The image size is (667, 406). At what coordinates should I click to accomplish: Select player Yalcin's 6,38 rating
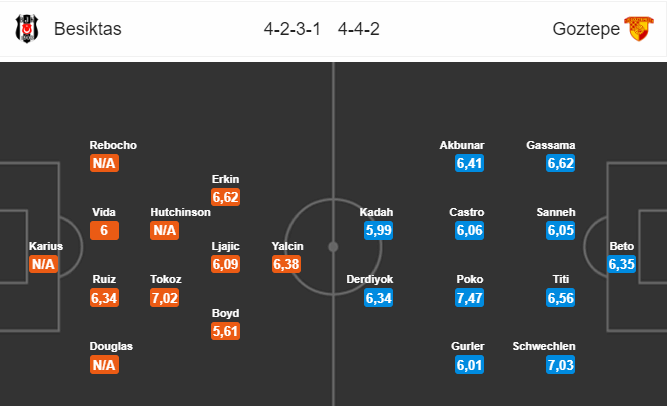click(x=286, y=264)
